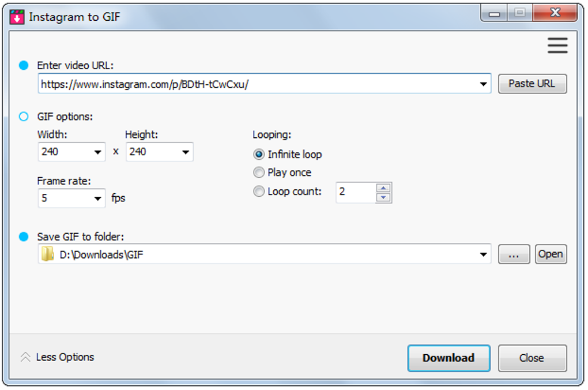Click the Open folder button
This screenshot has height=390, width=588.
click(x=551, y=254)
